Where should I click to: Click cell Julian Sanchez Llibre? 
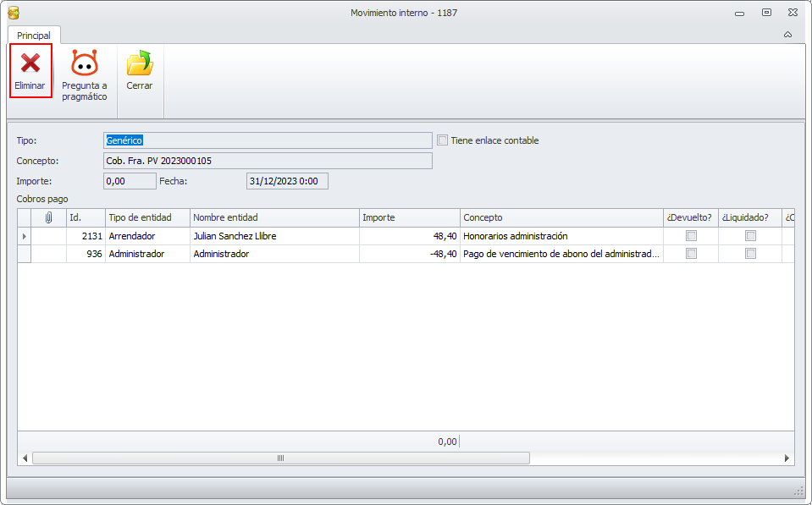(274, 236)
